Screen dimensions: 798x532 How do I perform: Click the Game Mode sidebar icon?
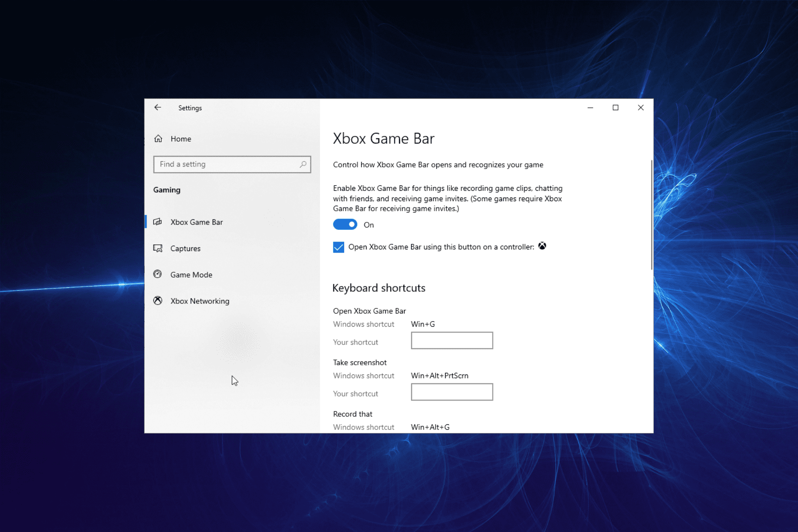(x=158, y=274)
